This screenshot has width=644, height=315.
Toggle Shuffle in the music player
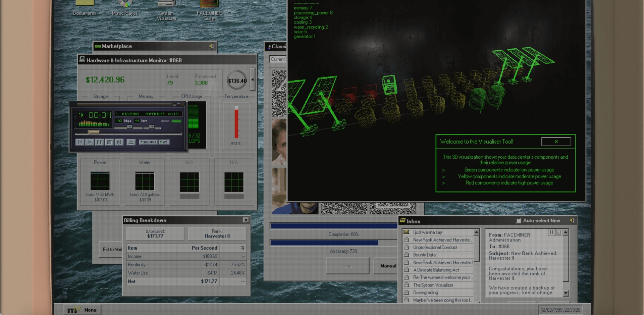point(148,142)
